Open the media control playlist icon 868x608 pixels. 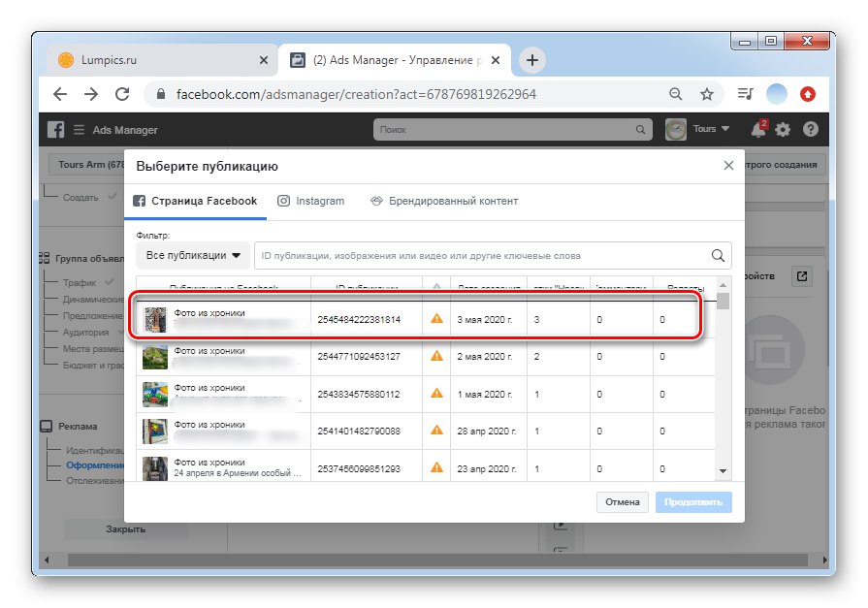pos(745,94)
